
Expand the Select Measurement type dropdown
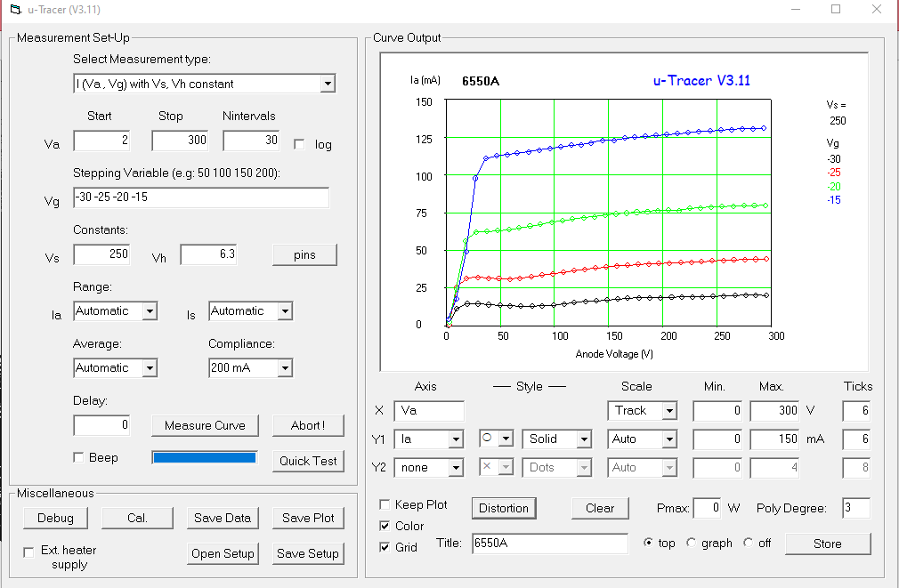328,84
